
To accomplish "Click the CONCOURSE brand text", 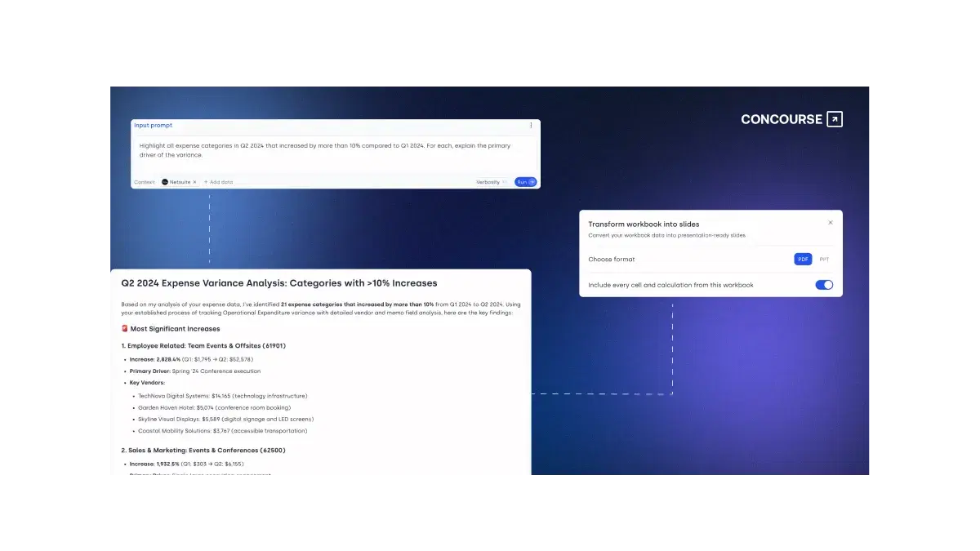I will point(782,119).
